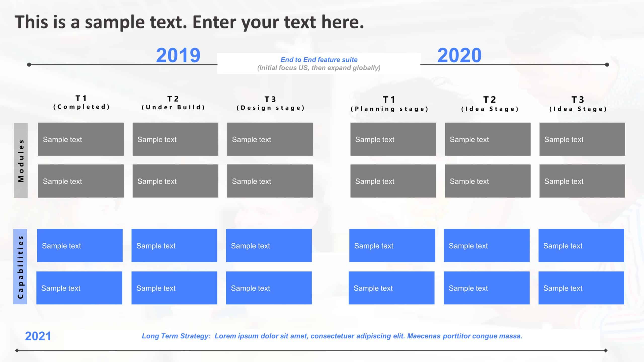Viewport: 644px width, 362px height.
Task: Select the T3 Design Stage column header
Action: pos(270,102)
